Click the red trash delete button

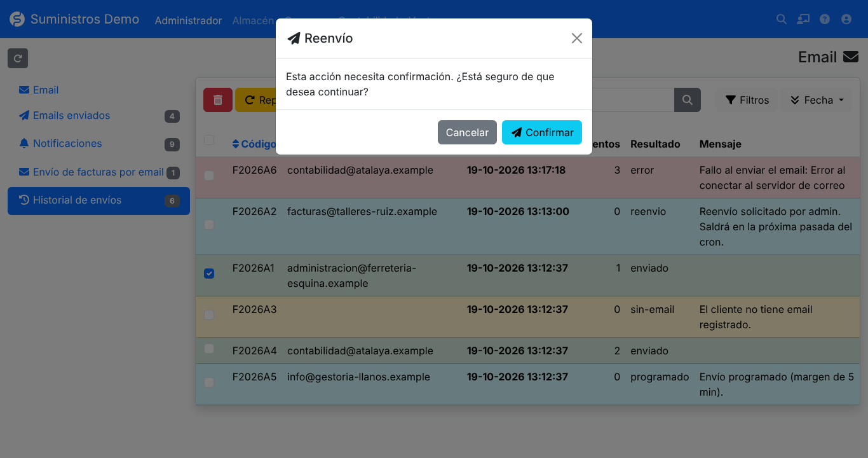coord(218,100)
